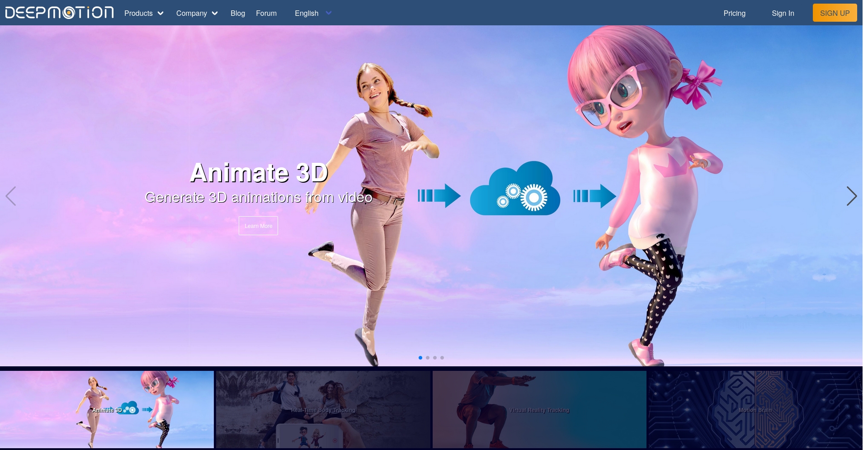Open the Animate 3D thumbnail
Image resolution: width=868 pixels, height=450 pixels.
click(x=107, y=409)
